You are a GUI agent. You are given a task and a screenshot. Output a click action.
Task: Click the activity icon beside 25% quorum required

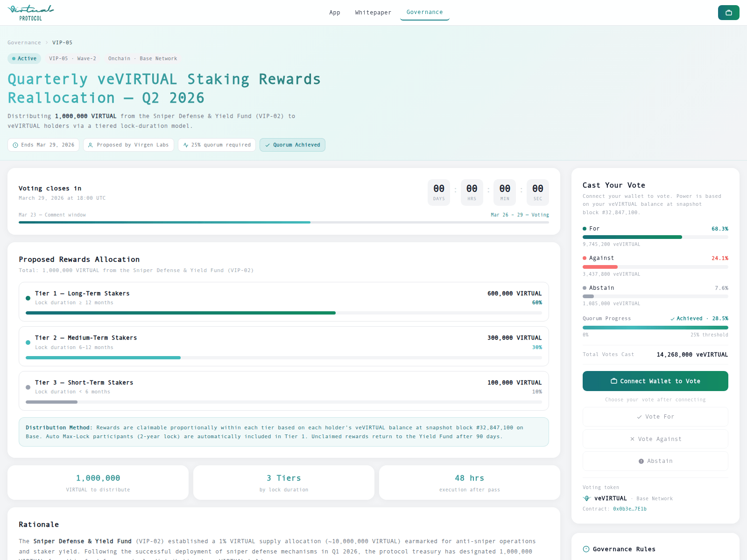pyautogui.click(x=186, y=145)
